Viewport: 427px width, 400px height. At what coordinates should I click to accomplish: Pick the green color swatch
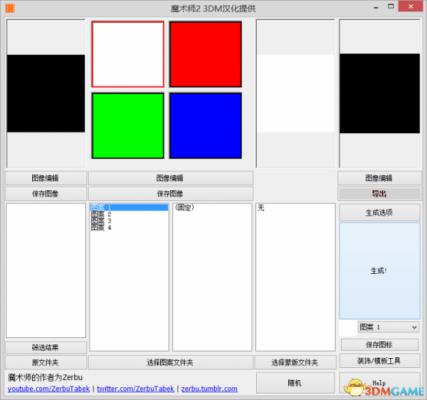click(x=128, y=126)
